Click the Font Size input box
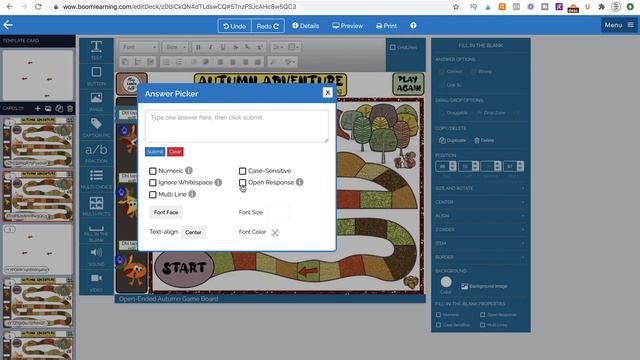640x360 pixels. [278, 212]
